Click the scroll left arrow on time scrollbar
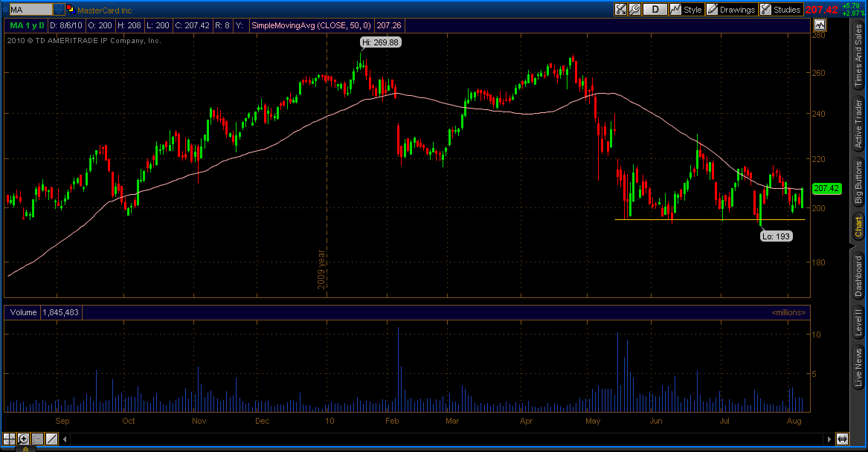Screen dimensions: 868x452 [65, 439]
